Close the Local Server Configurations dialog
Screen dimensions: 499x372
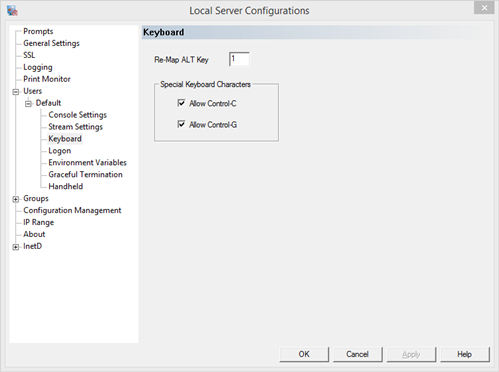tap(484, 8)
